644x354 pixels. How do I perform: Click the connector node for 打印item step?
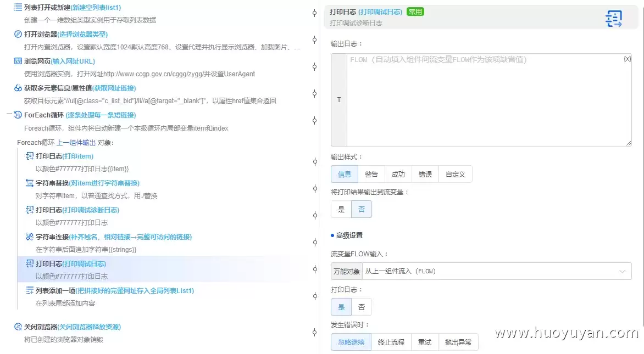pyautogui.click(x=315, y=161)
